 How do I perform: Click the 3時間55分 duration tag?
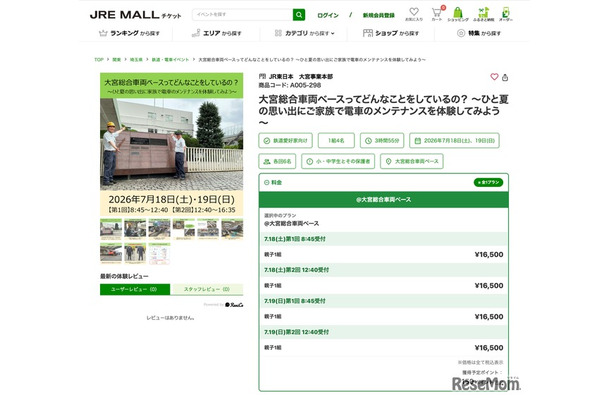tap(382, 140)
